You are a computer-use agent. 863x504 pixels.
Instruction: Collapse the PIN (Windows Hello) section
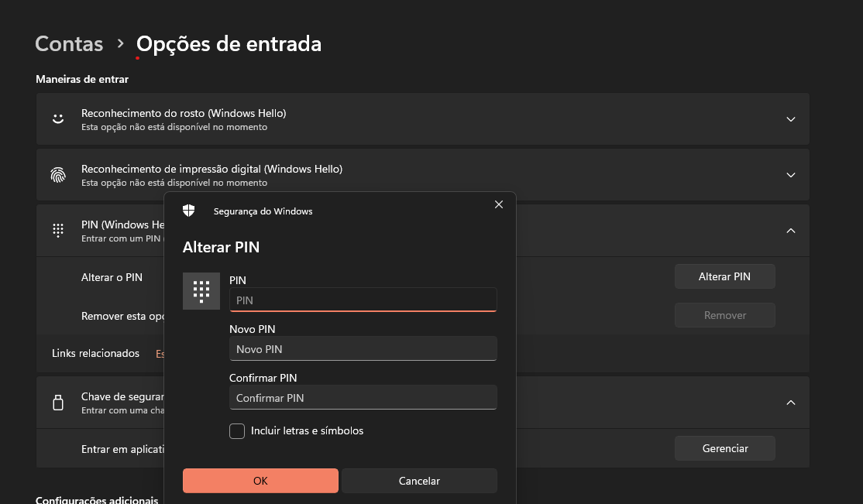coord(791,231)
